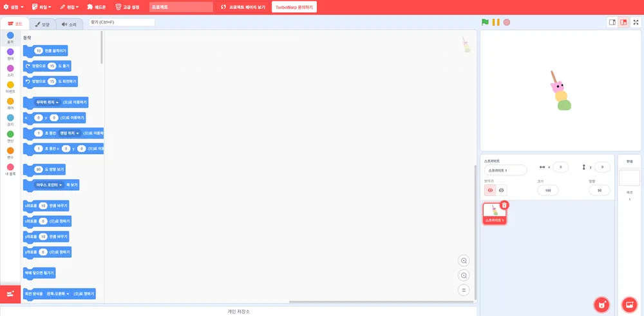Click the sprite direction (방향) field
The width and height of the screenshot is (644, 316).
point(599,190)
